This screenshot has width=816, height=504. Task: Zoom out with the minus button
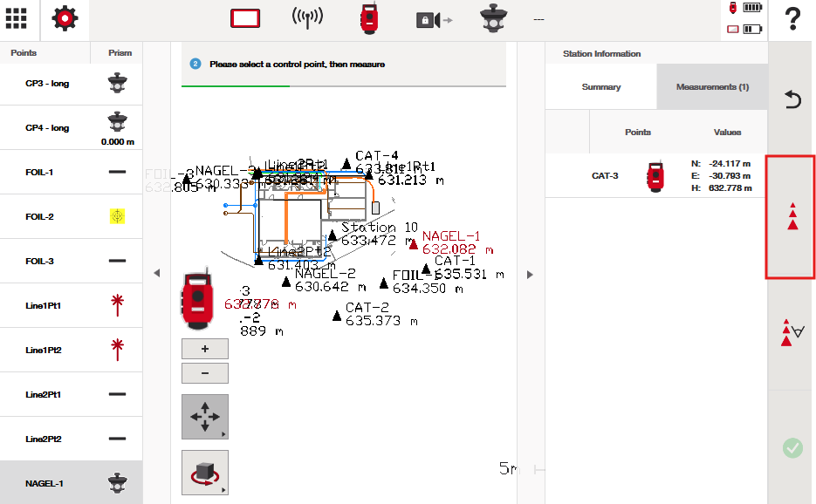(205, 373)
